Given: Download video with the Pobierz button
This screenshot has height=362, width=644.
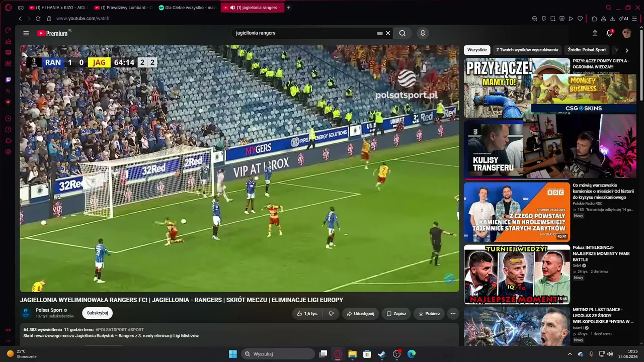Looking at the screenshot, I should [429, 314].
